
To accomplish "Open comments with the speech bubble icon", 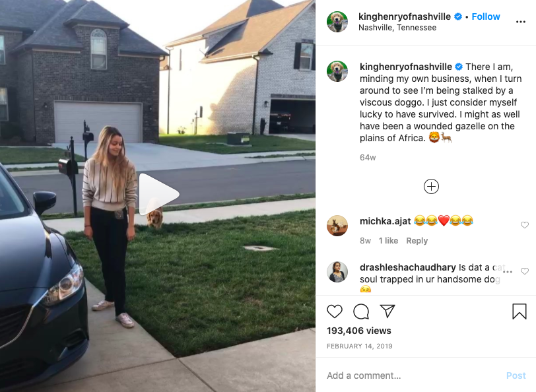I will [x=361, y=311].
